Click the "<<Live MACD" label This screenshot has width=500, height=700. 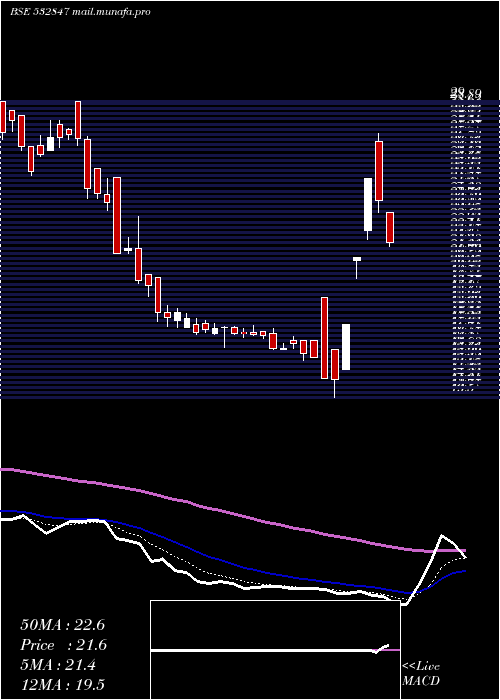pyautogui.click(x=421, y=674)
